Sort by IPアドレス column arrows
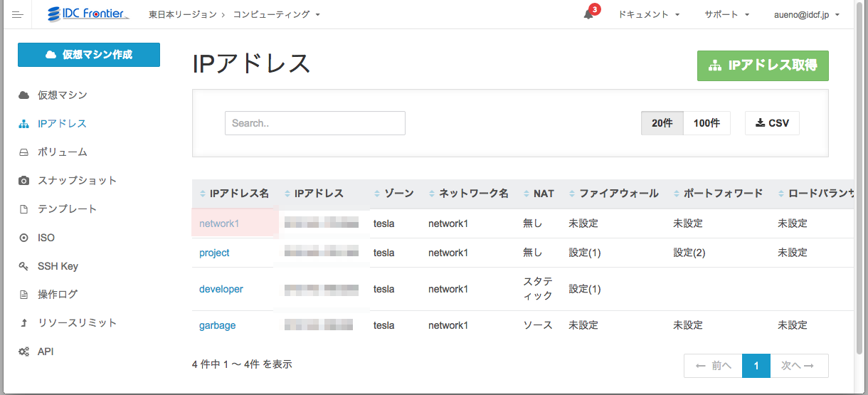 [x=287, y=194]
